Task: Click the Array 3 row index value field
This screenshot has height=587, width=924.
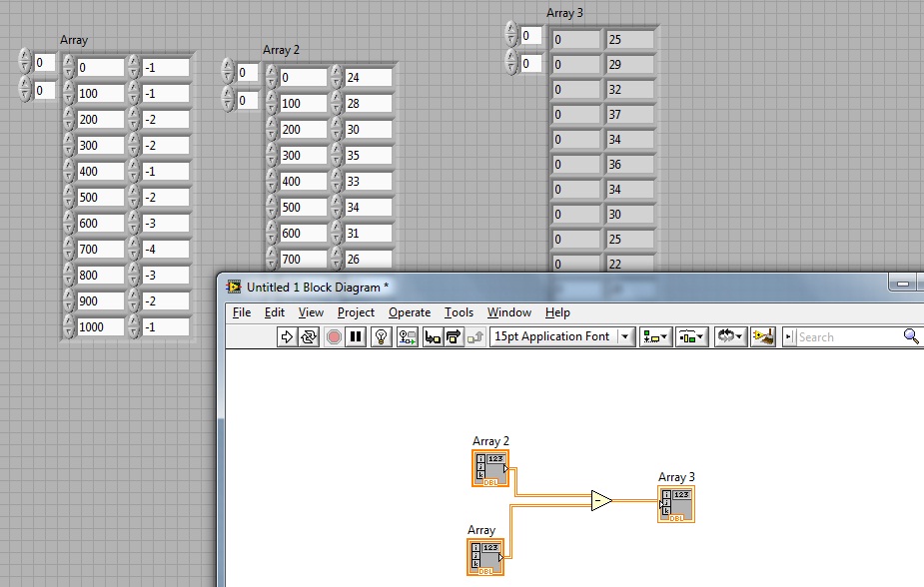Action: 531,35
